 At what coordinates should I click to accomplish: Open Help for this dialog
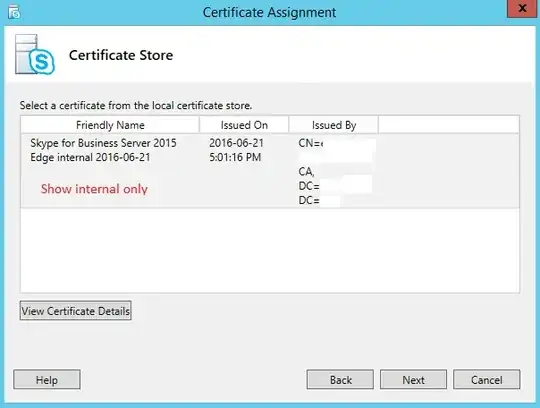click(x=47, y=379)
